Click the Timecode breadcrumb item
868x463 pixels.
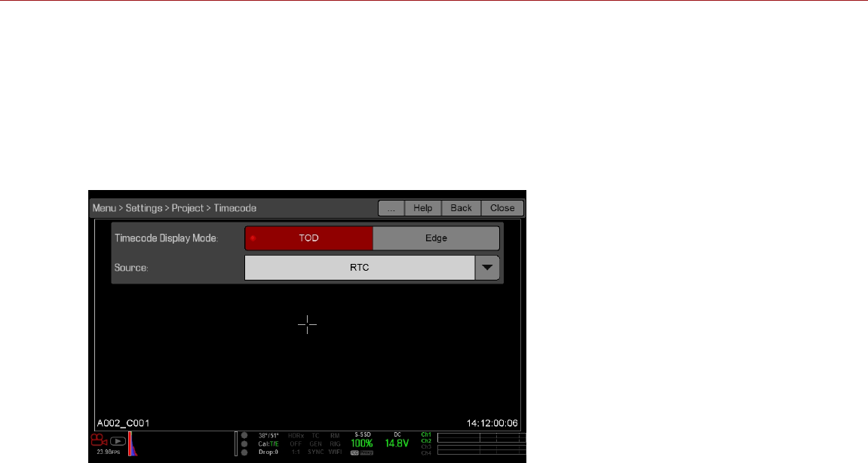pyautogui.click(x=235, y=208)
